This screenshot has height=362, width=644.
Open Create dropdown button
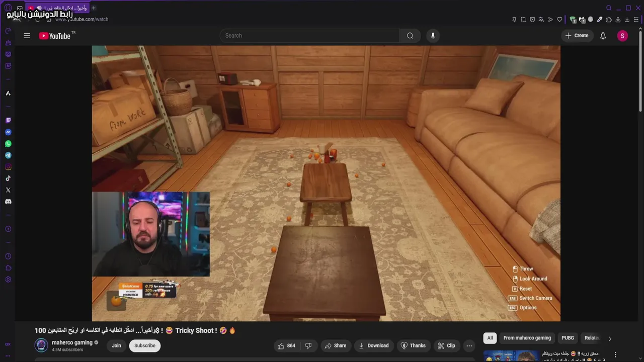pyautogui.click(x=577, y=36)
